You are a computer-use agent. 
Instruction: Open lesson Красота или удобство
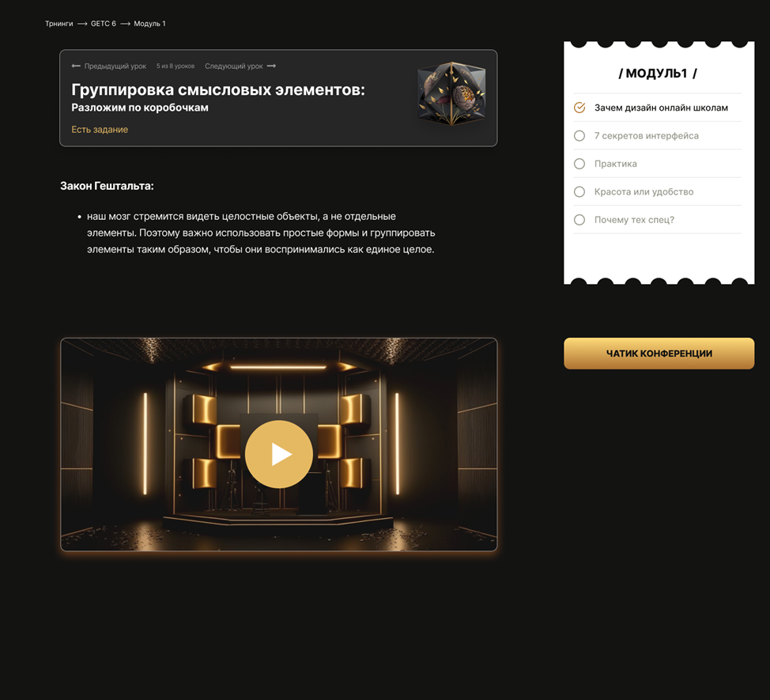(x=644, y=191)
